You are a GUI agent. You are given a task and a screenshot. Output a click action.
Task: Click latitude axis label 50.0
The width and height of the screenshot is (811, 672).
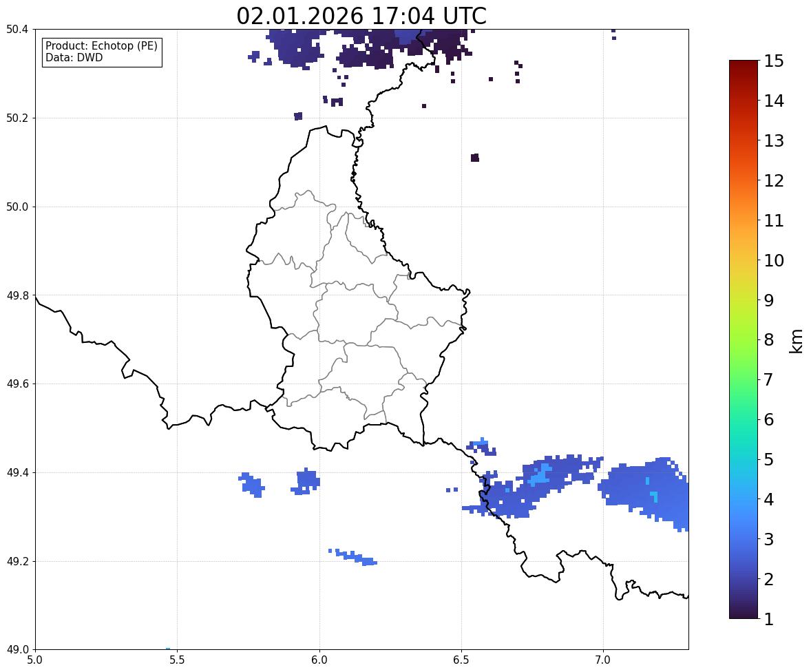[x=17, y=207]
